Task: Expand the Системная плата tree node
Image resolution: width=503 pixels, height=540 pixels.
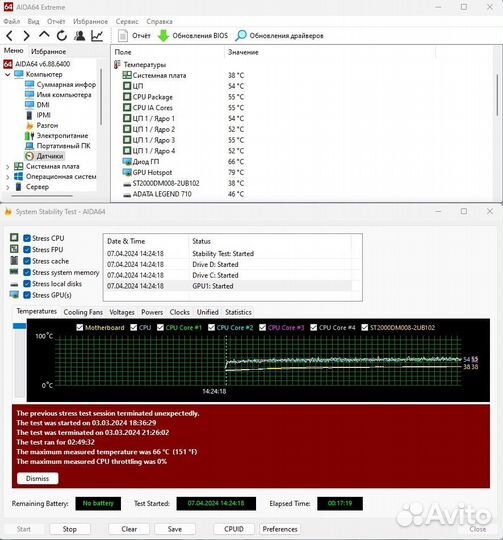Action: tap(8, 166)
